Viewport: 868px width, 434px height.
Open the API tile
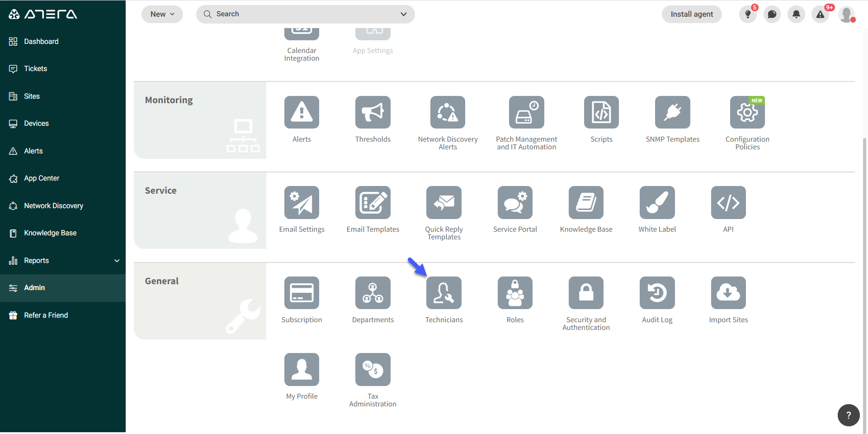[x=728, y=202]
